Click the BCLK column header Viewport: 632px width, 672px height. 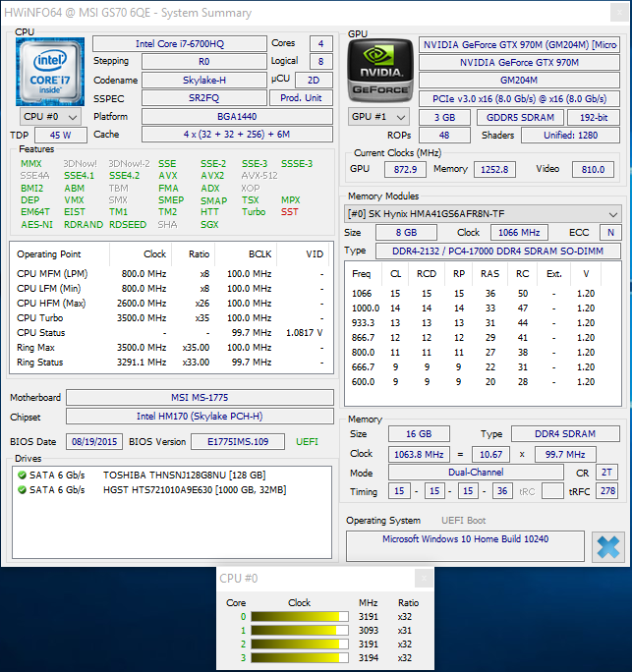coord(246,254)
